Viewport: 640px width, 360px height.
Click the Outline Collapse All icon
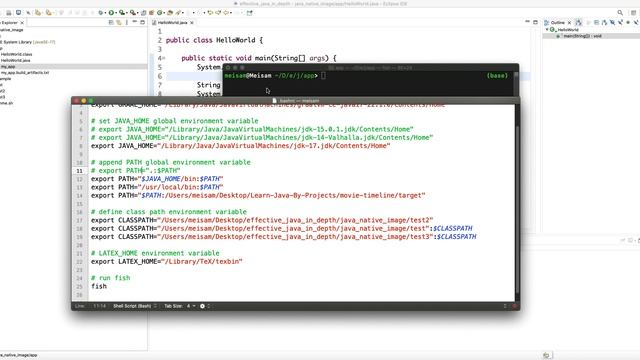[x=596, y=22]
